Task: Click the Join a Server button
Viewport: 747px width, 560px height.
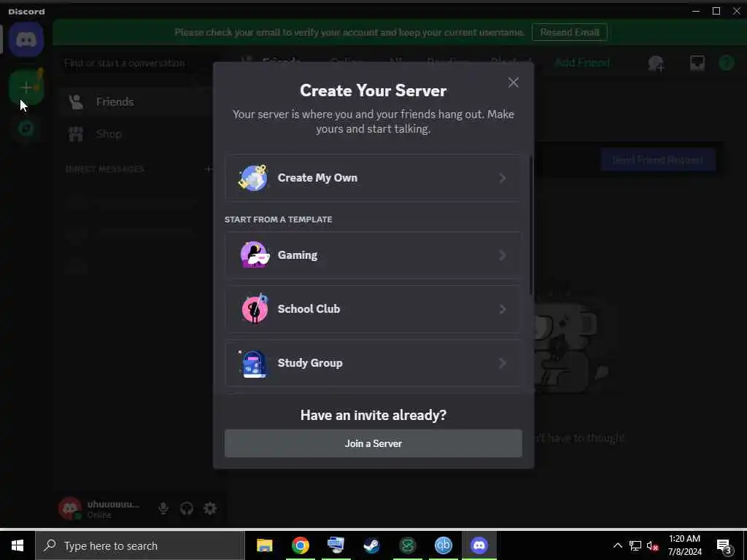Action: pos(373,443)
